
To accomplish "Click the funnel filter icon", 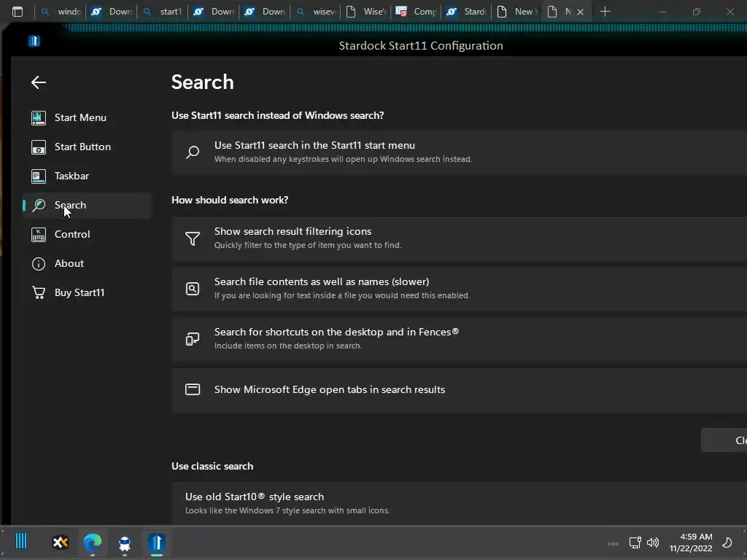I will (x=193, y=238).
